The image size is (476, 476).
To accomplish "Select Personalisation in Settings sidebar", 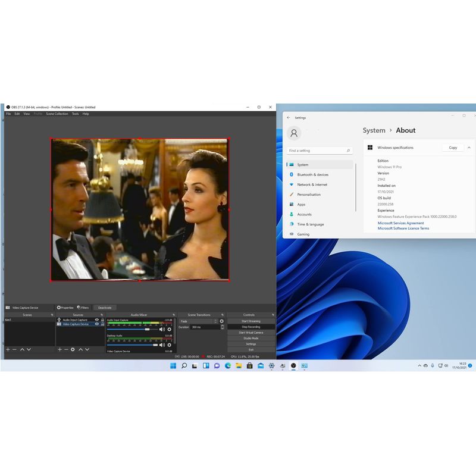I will pos(320,195).
